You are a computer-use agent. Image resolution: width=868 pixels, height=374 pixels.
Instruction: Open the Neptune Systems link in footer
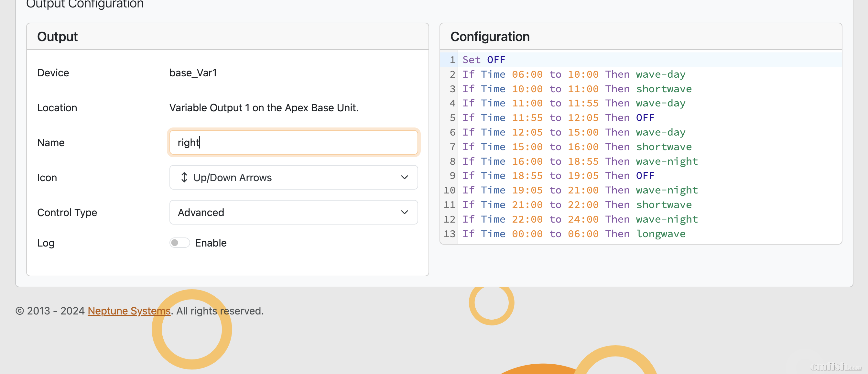[129, 311]
